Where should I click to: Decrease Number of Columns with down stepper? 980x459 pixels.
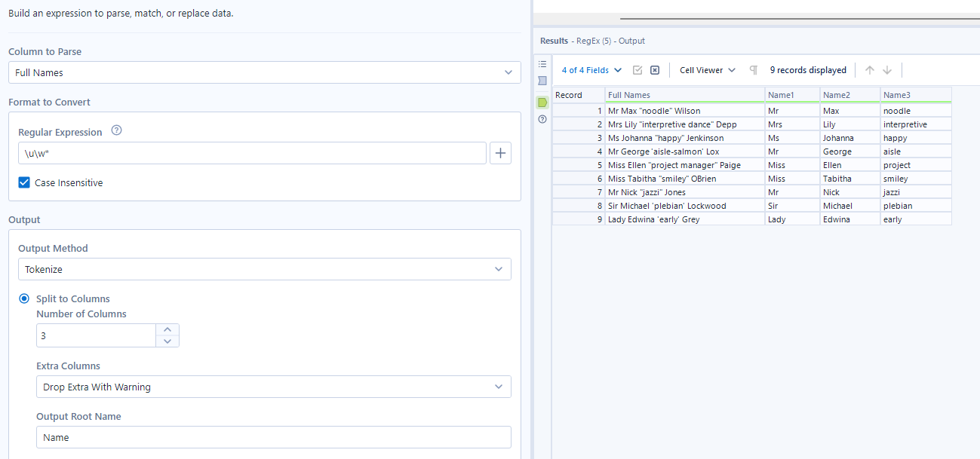point(167,341)
